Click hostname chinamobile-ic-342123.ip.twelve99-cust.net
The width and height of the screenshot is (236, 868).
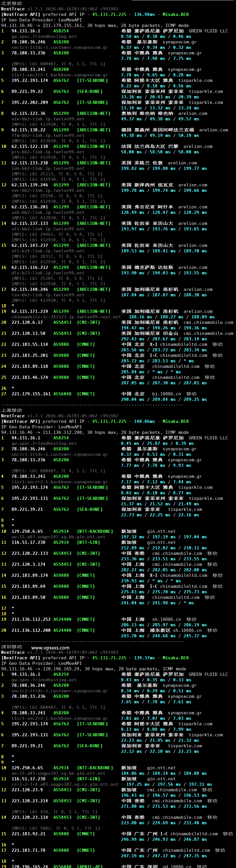pyautogui.click(x=66, y=317)
